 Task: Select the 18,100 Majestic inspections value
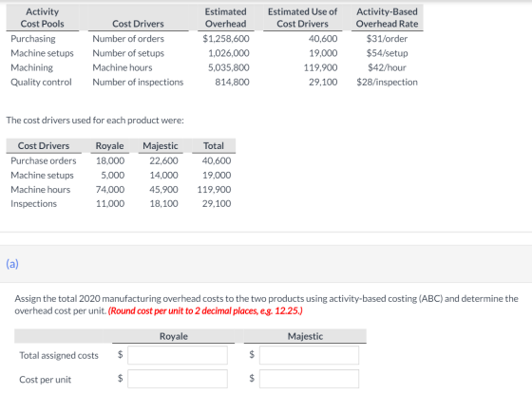(x=163, y=203)
